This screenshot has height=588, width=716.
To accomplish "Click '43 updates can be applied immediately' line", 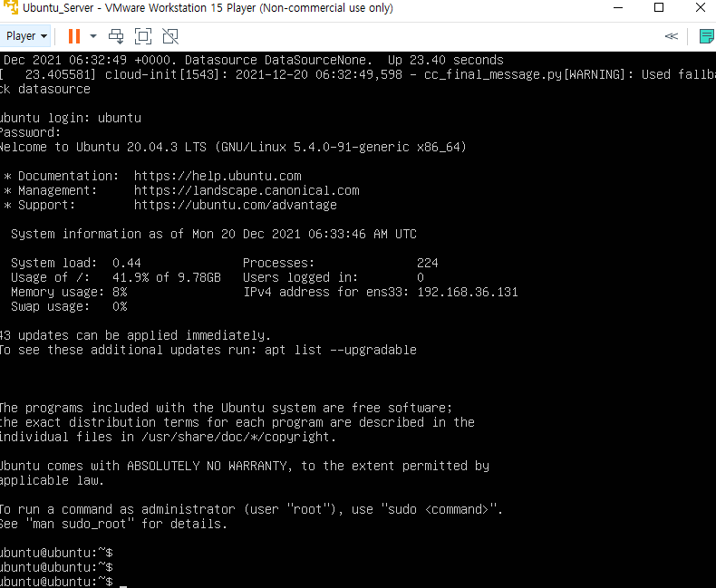I will tap(135, 335).
